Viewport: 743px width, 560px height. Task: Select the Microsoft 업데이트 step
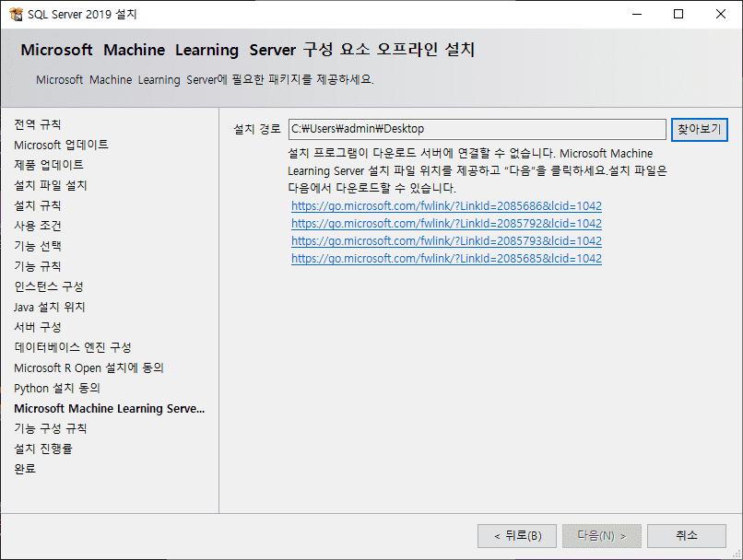[61, 145]
